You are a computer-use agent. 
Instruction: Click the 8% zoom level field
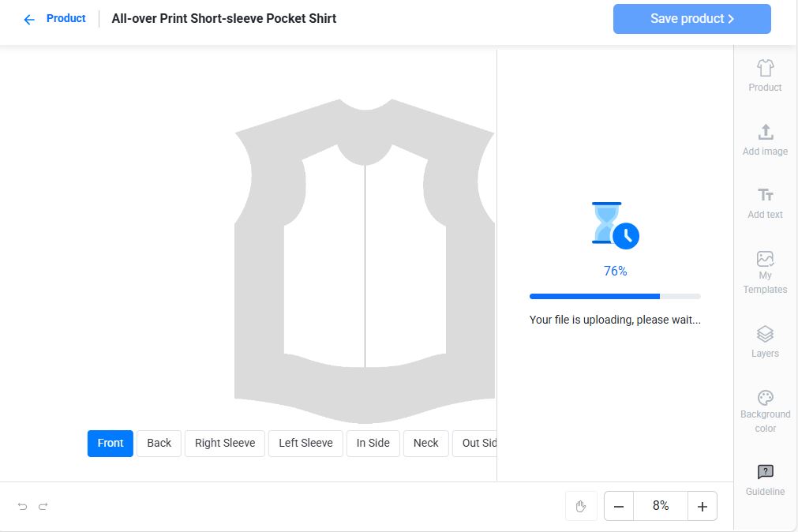click(661, 506)
